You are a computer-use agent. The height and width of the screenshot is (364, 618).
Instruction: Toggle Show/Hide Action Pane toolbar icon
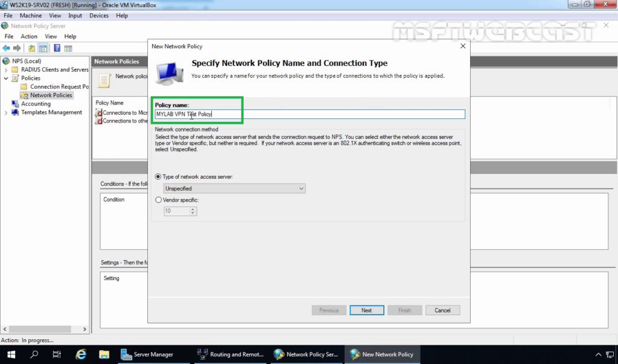coord(68,48)
